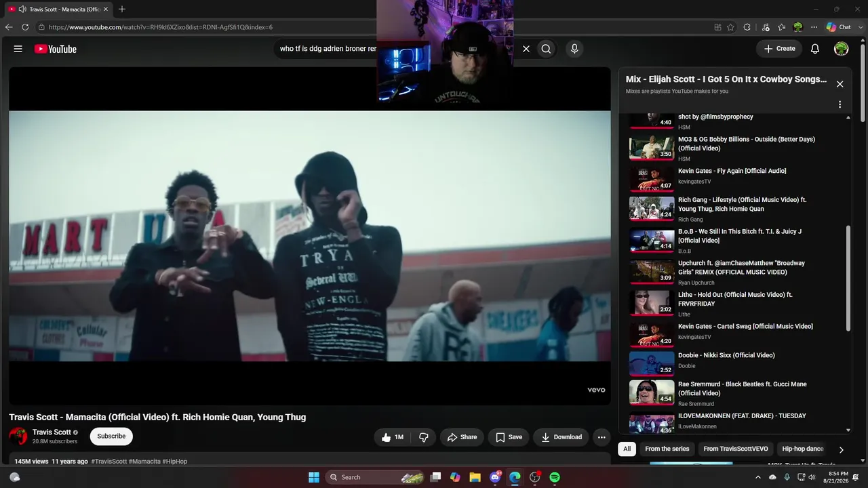
Task: Open the favorites list icon in toolbar
Action: tap(782, 27)
